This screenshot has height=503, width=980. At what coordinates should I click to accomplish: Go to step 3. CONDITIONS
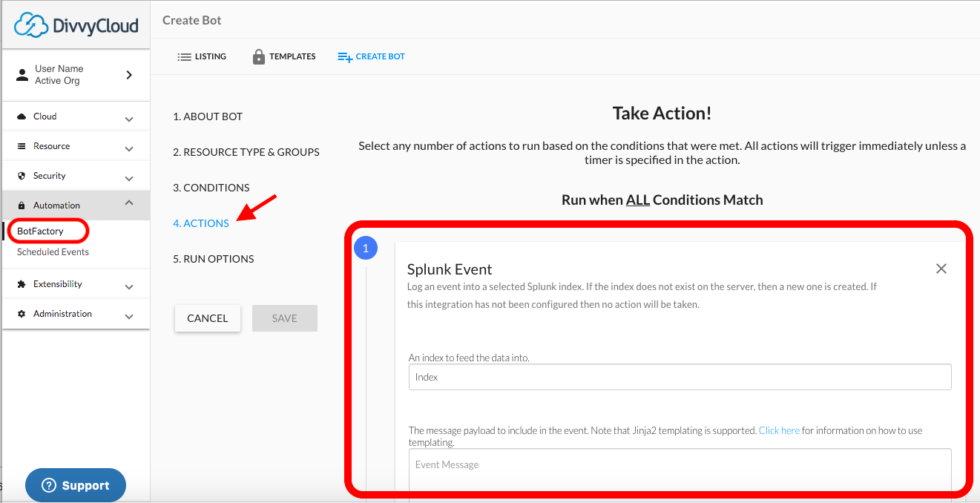[x=211, y=188]
